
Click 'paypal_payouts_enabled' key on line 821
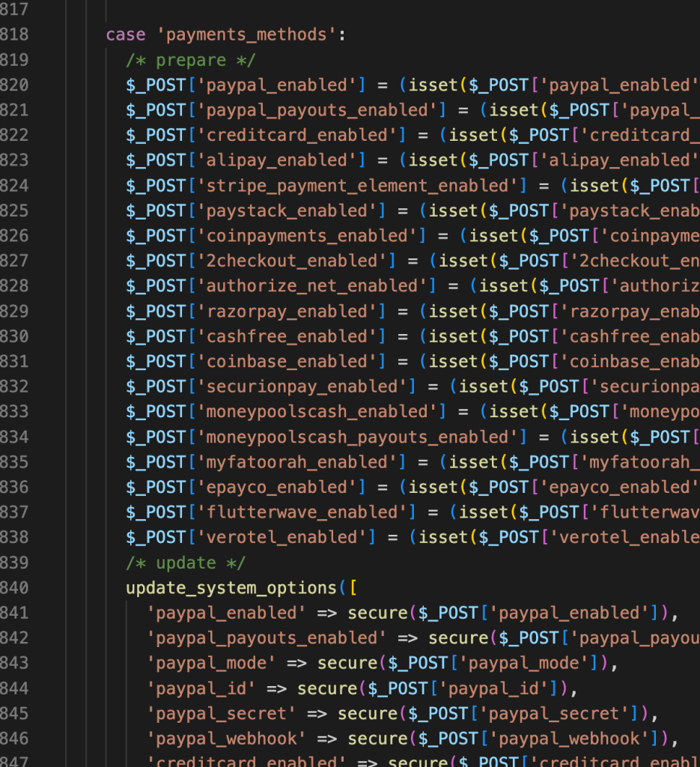pyautogui.click(x=317, y=110)
